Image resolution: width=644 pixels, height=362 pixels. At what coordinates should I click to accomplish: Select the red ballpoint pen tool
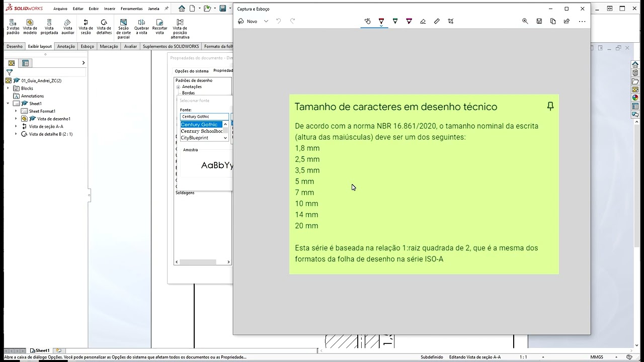click(x=381, y=21)
